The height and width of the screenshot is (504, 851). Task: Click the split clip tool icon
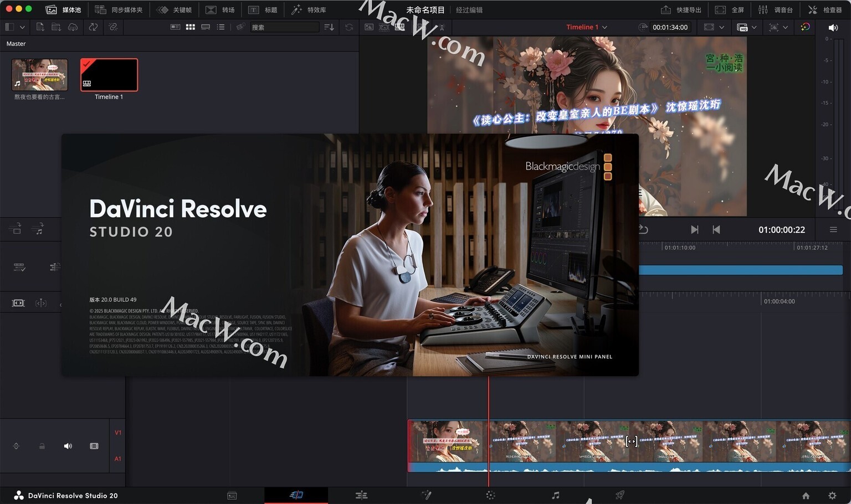pyautogui.click(x=41, y=303)
